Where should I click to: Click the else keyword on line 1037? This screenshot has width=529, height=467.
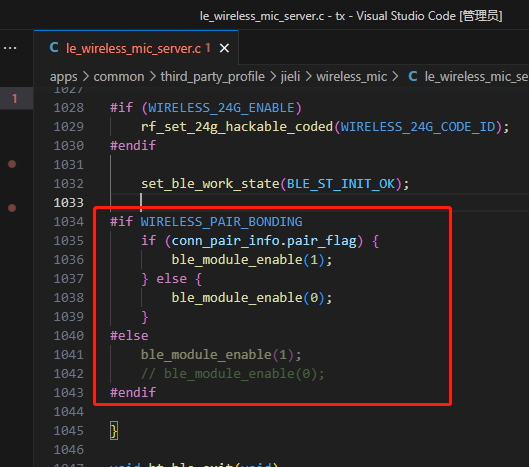pos(171,279)
